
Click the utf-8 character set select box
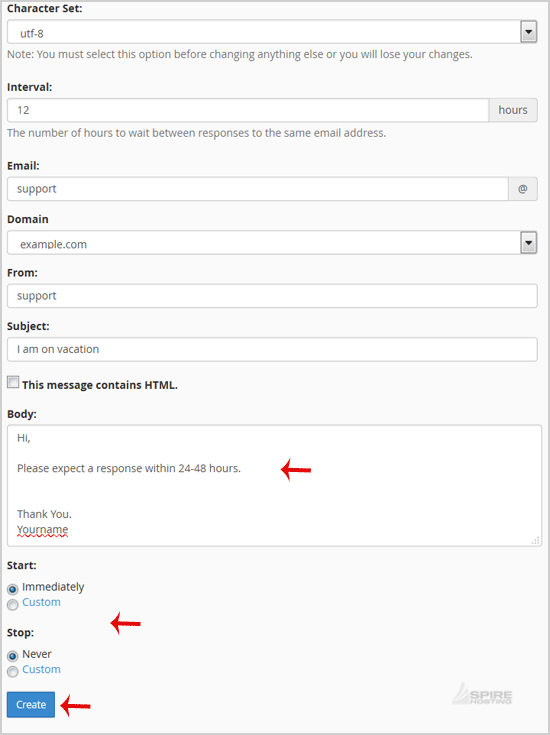tap(272, 32)
